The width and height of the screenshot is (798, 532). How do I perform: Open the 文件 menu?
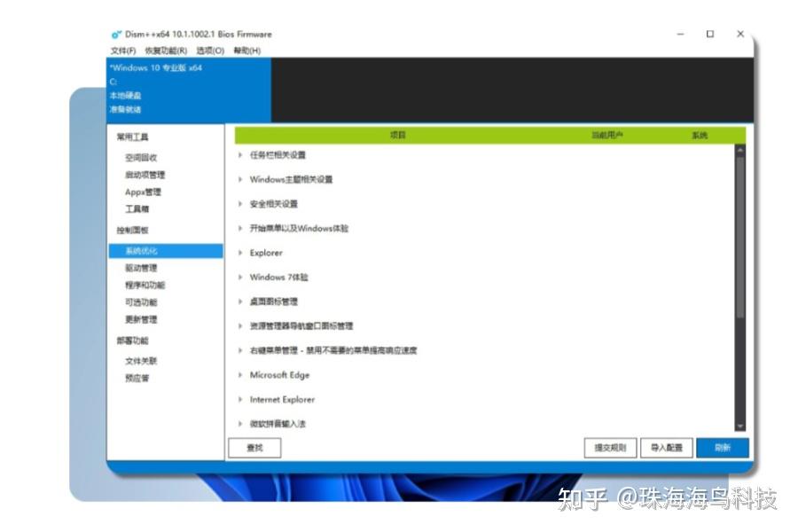[122, 49]
